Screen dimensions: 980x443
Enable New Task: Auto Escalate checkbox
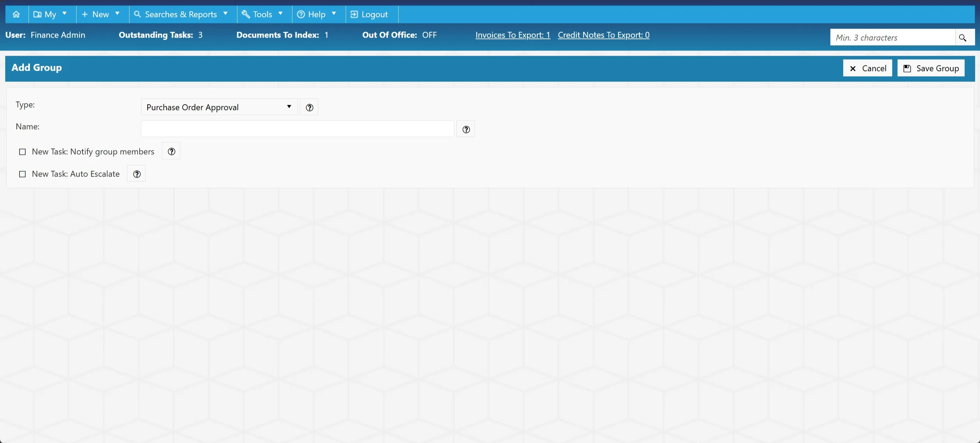coord(22,174)
